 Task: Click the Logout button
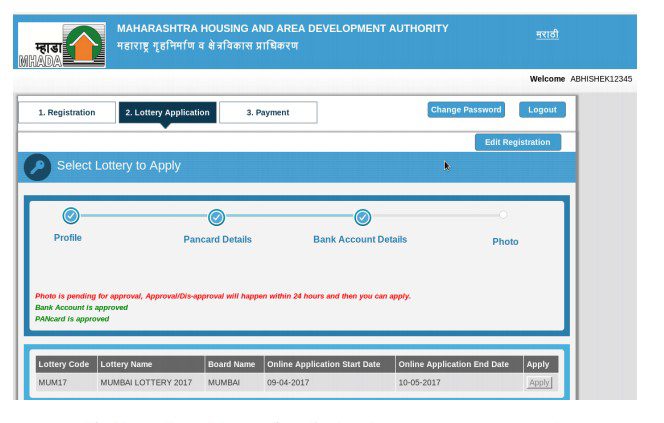pos(542,110)
